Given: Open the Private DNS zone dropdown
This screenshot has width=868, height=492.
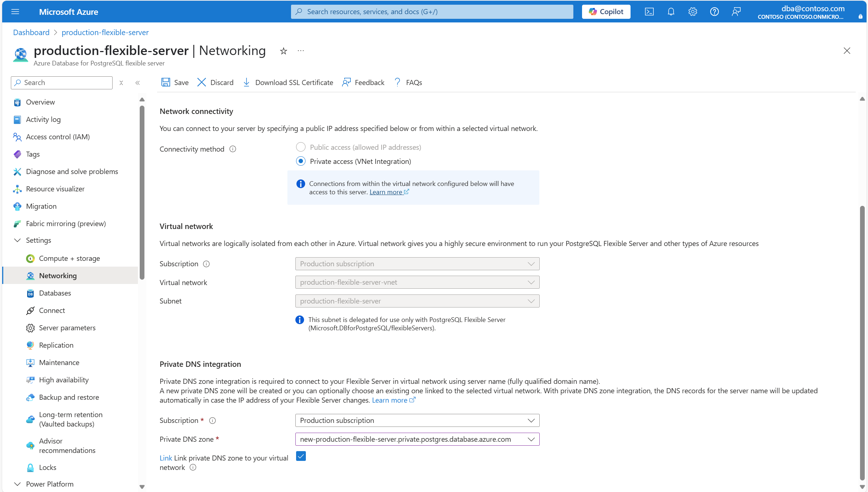Looking at the screenshot, I should coord(417,439).
